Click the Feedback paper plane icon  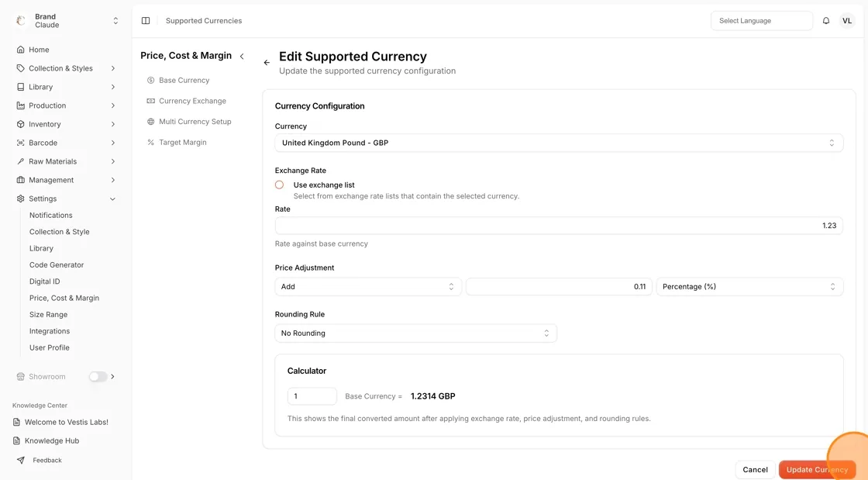click(x=20, y=460)
